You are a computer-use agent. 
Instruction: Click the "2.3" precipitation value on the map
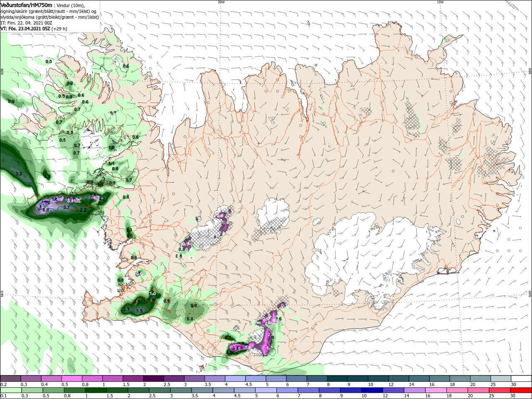(x=47, y=177)
